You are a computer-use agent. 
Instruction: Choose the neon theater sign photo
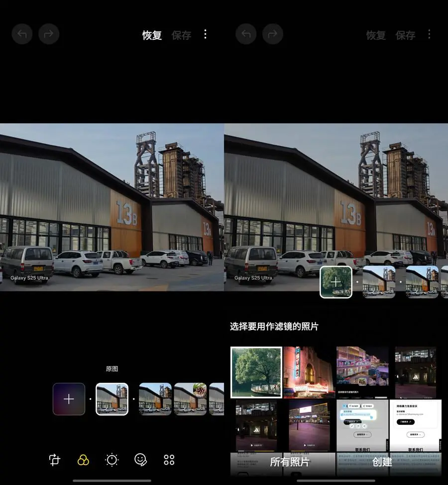tap(309, 372)
